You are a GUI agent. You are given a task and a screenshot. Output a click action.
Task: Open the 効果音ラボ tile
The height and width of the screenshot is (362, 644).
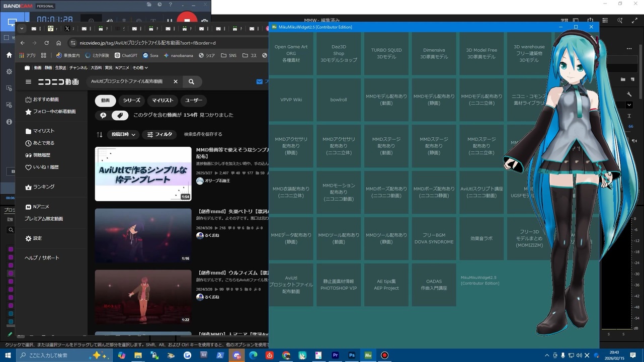click(481, 238)
